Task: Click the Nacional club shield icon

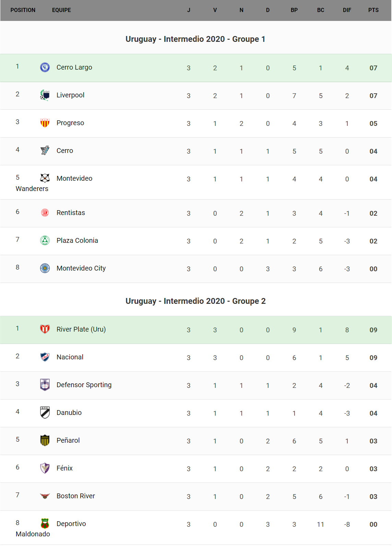Action: (45, 357)
